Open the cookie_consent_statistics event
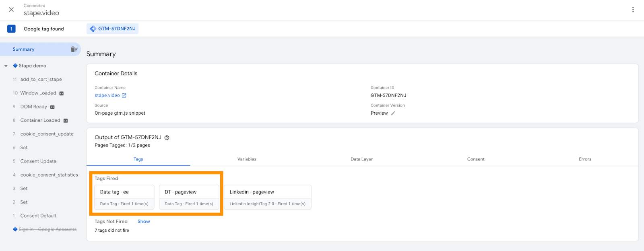The width and height of the screenshot is (644, 251). [x=49, y=175]
